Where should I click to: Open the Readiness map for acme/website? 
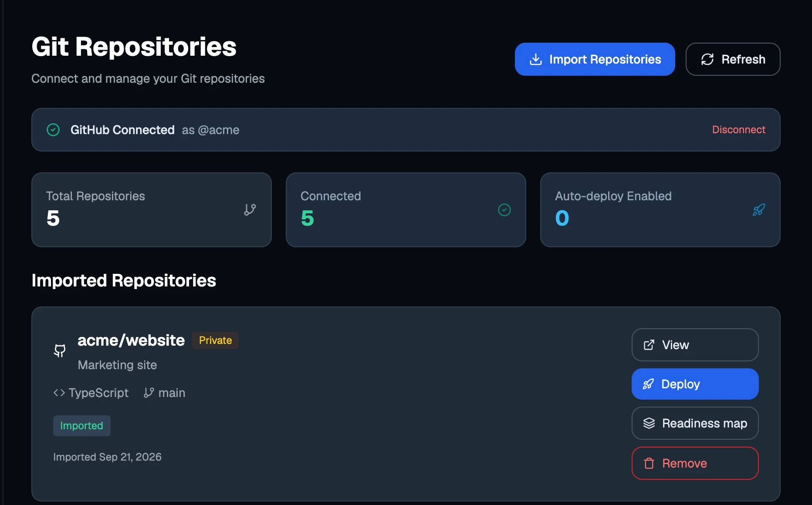[x=695, y=423]
